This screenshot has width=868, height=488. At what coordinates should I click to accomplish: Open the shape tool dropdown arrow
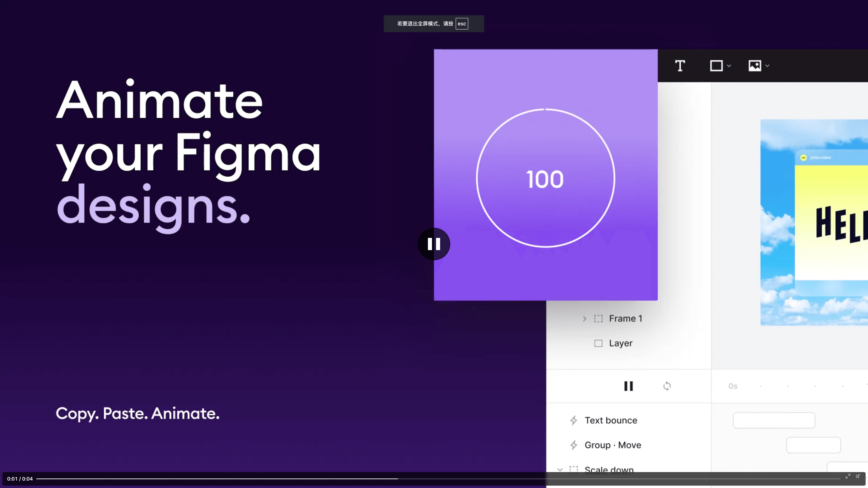coord(729,66)
